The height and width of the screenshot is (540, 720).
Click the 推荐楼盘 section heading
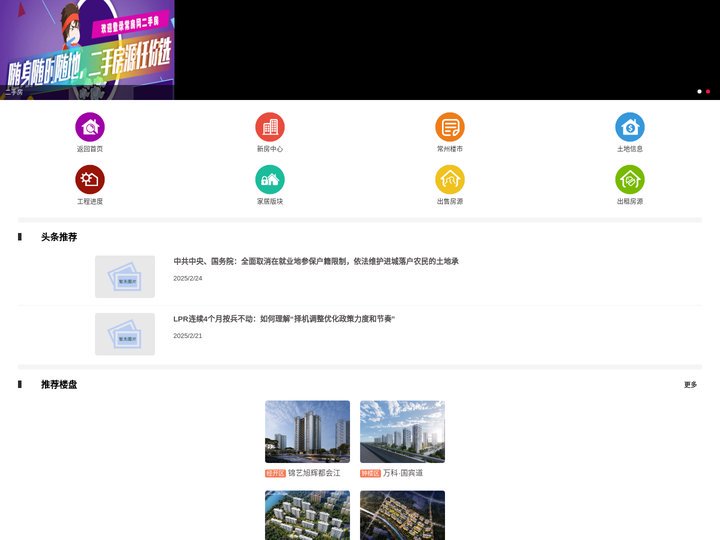tap(59, 384)
